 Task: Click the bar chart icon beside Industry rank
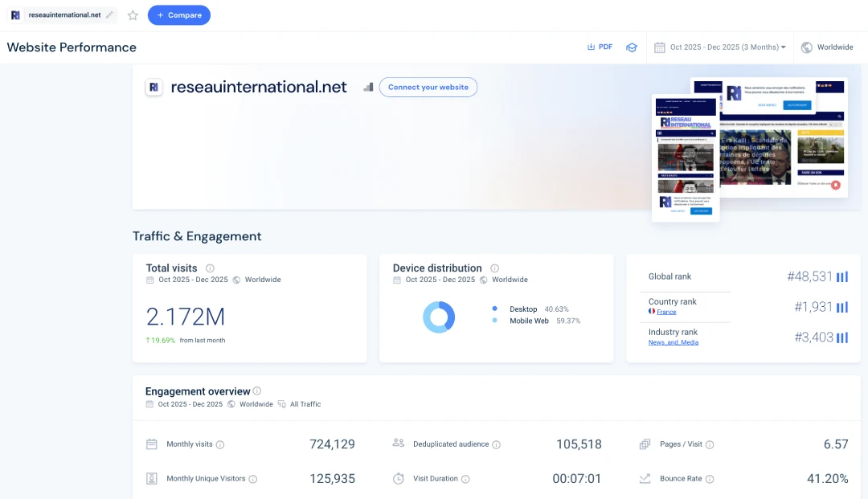point(841,337)
